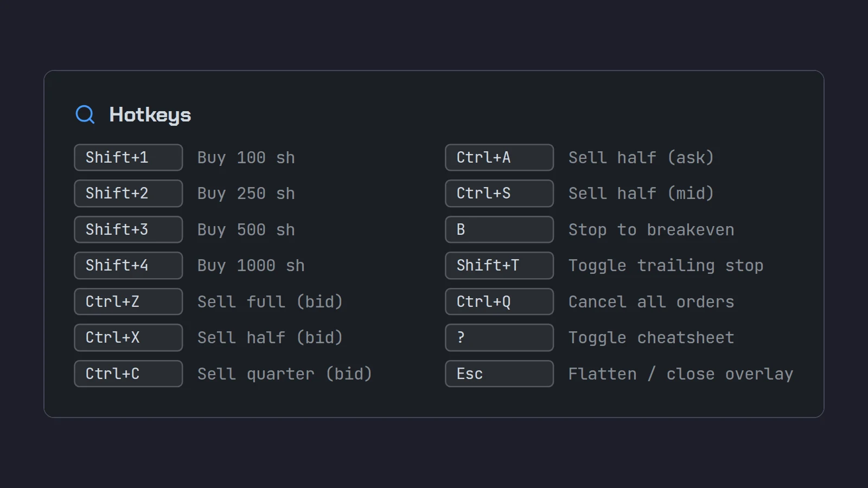Click the Ctrl+X key badge
The width and height of the screenshot is (868, 488).
129,338
